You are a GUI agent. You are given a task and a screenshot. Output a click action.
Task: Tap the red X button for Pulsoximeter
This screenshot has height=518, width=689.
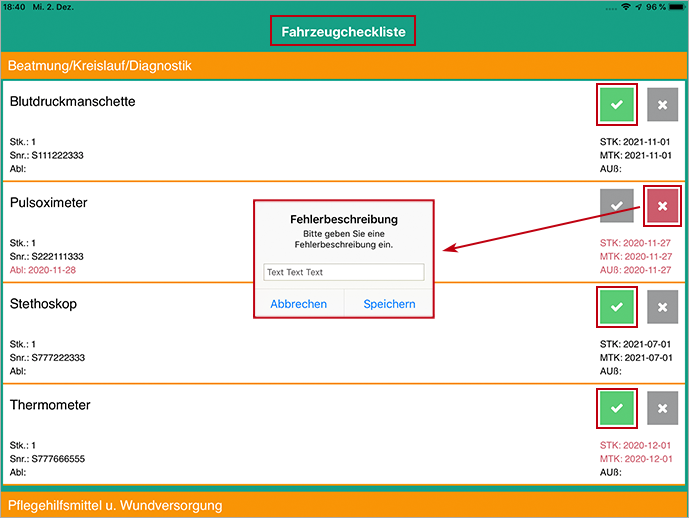(662, 206)
